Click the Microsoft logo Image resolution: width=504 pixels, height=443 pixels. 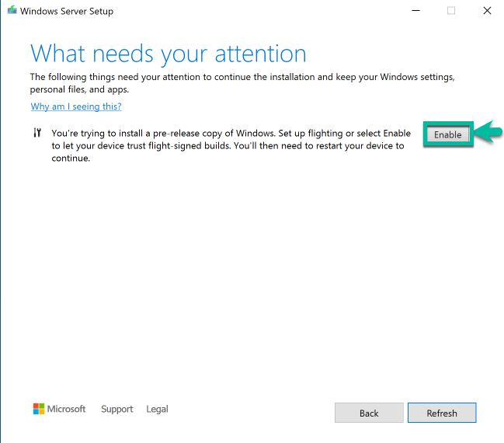point(60,409)
